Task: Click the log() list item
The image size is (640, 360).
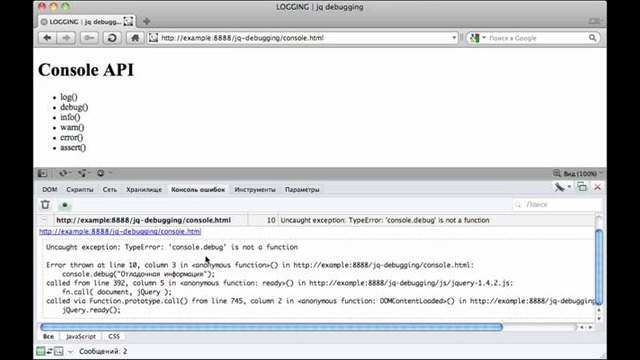Action: pos(69,97)
